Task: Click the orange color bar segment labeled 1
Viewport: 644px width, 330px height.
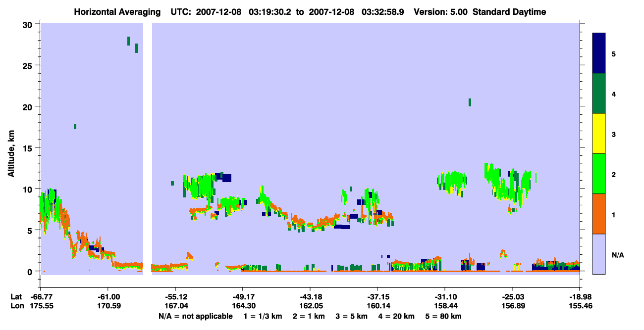Action: 599,214
